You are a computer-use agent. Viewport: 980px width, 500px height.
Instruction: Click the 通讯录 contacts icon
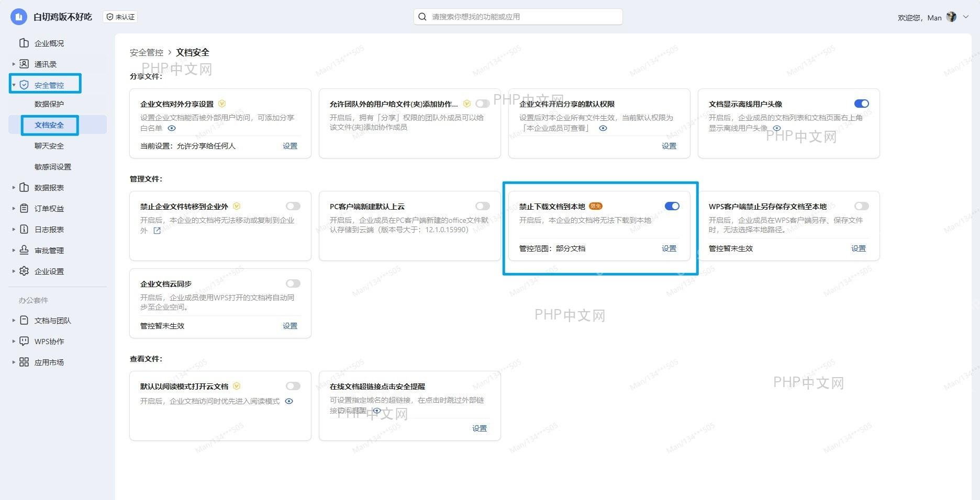[24, 64]
